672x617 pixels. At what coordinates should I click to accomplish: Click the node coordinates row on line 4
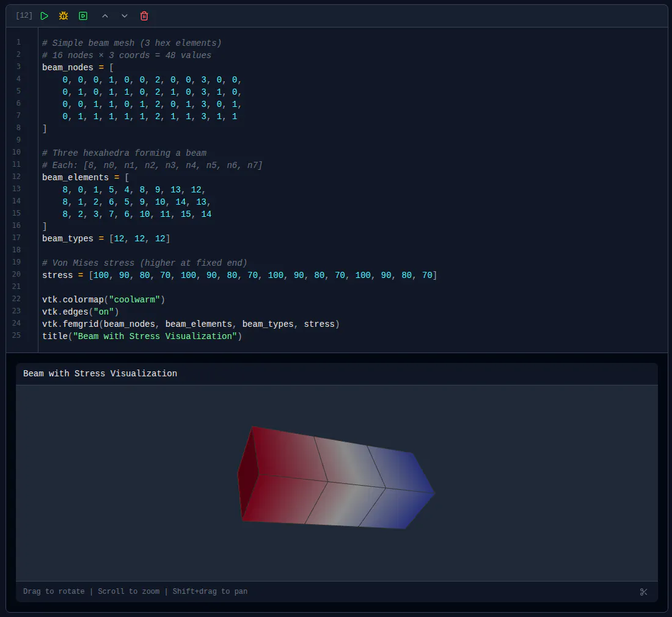coord(152,79)
